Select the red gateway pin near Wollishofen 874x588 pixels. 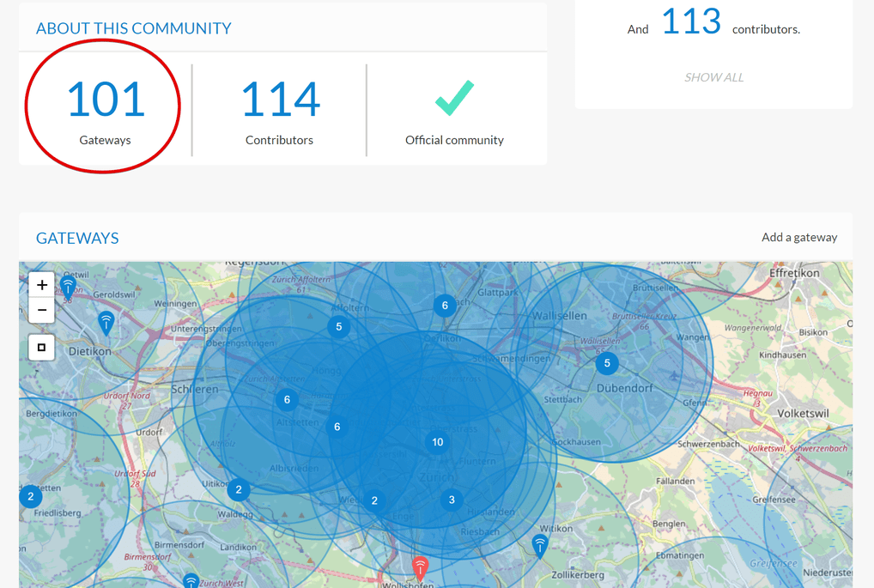(421, 567)
